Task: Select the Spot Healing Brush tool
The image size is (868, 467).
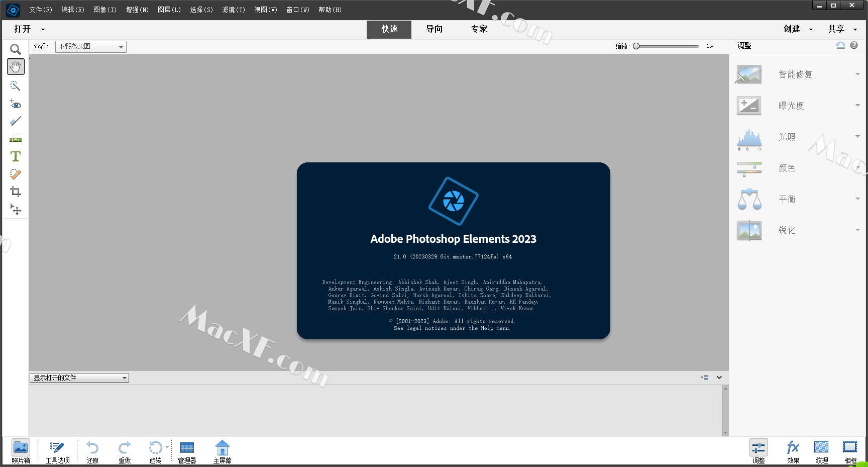Action: [16, 174]
